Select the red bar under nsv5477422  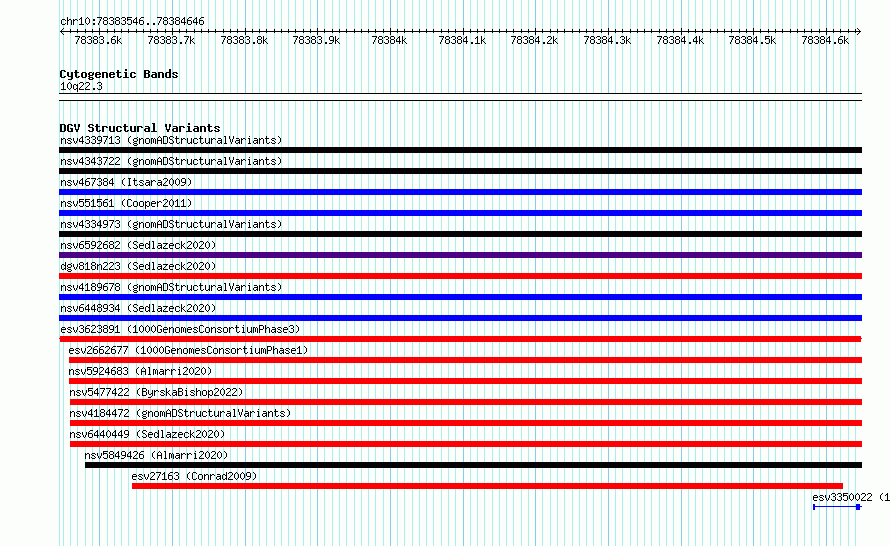pos(466,402)
